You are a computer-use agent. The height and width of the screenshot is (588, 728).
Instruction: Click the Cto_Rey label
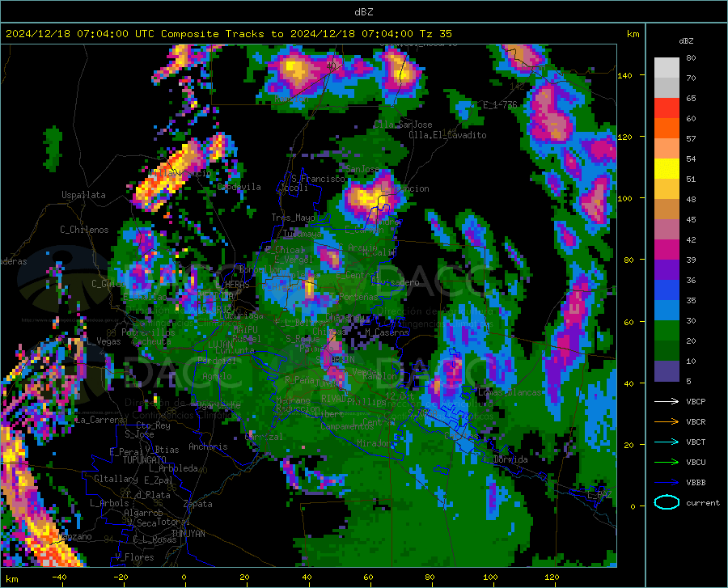(x=153, y=425)
